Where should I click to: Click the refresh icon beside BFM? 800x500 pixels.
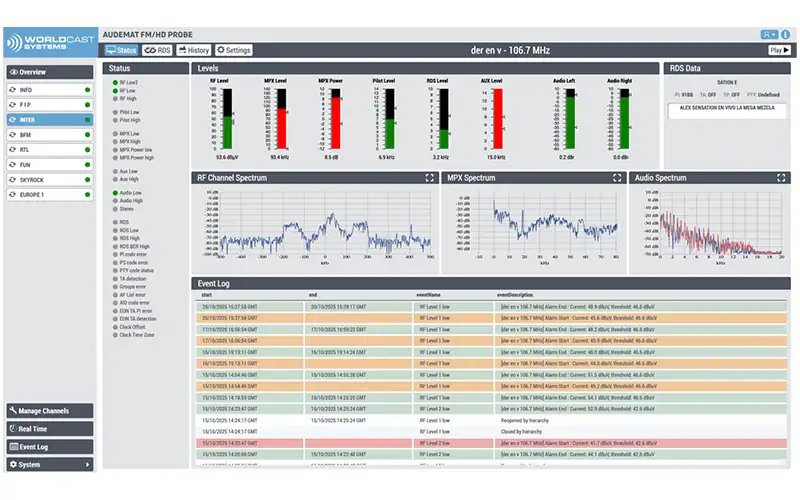pyautogui.click(x=13, y=135)
